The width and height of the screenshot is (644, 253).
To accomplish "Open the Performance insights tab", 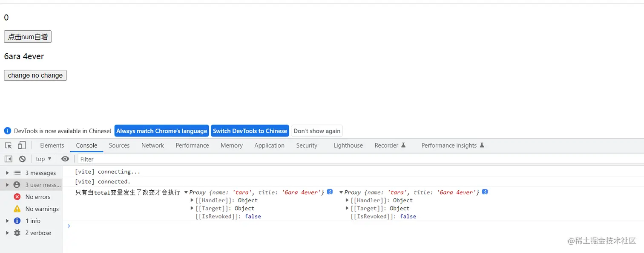I will tap(453, 145).
